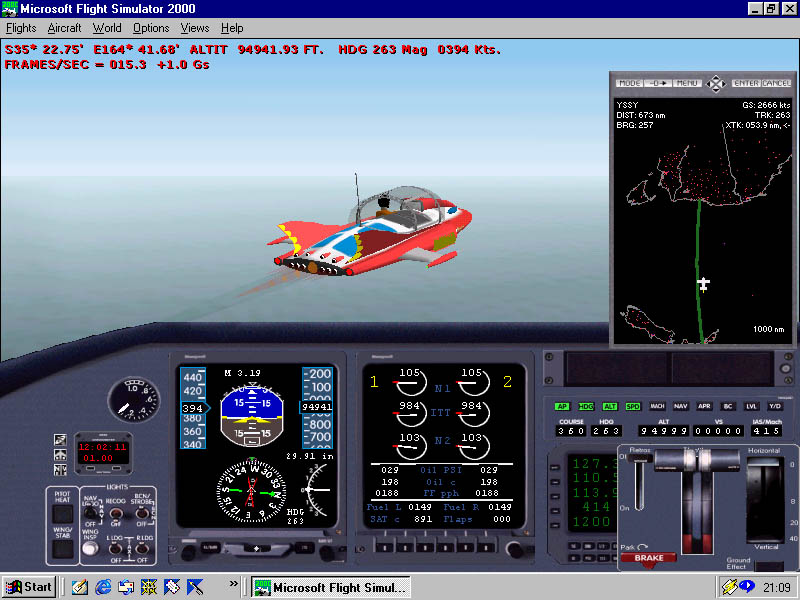Open the Windows Start menu

tap(28, 587)
